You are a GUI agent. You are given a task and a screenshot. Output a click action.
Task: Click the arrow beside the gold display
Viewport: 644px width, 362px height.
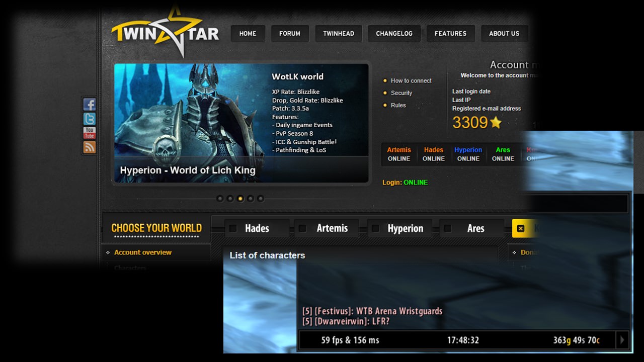pos(622,340)
